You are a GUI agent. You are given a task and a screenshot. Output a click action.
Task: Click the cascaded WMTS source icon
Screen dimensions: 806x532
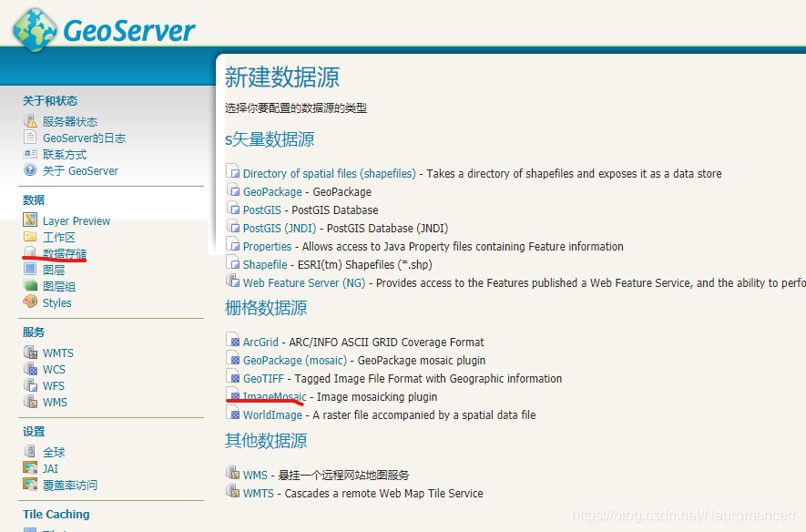click(233, 491)
